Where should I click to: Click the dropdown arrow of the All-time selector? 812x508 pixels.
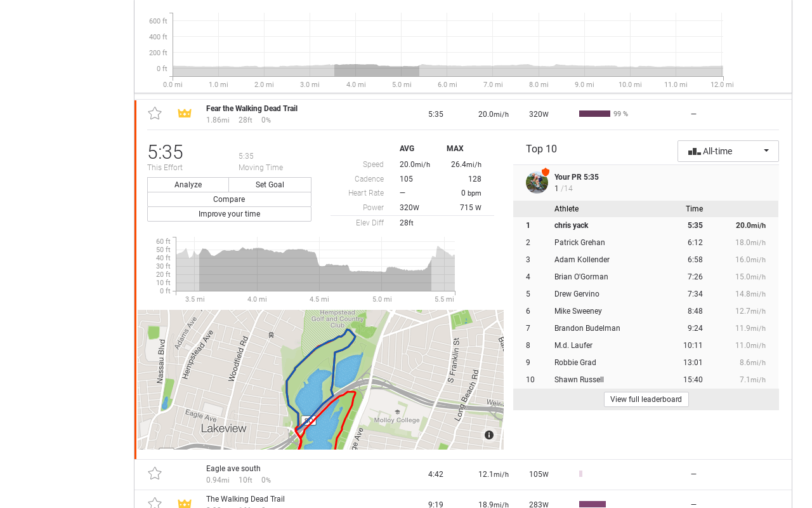766,151
